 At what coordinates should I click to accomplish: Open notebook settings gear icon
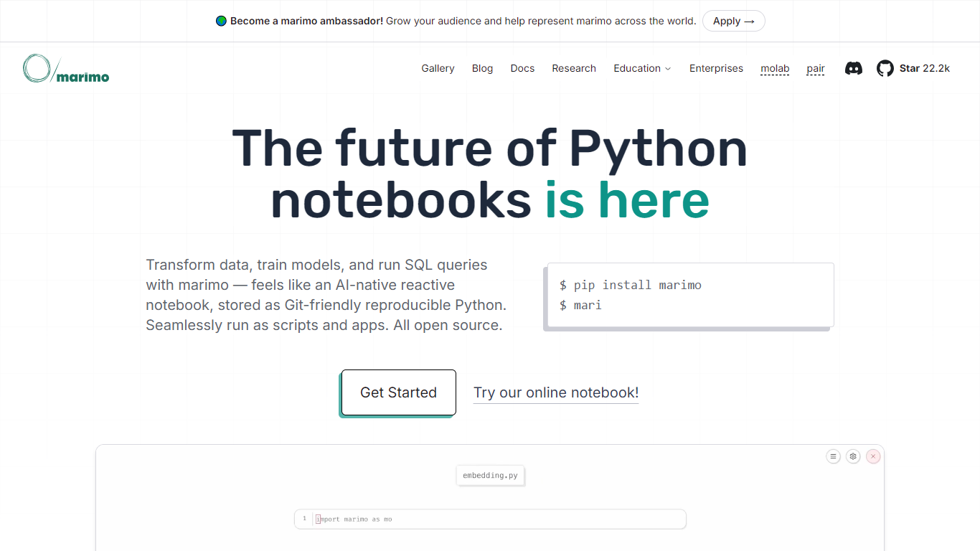click(x=853, y=456)
